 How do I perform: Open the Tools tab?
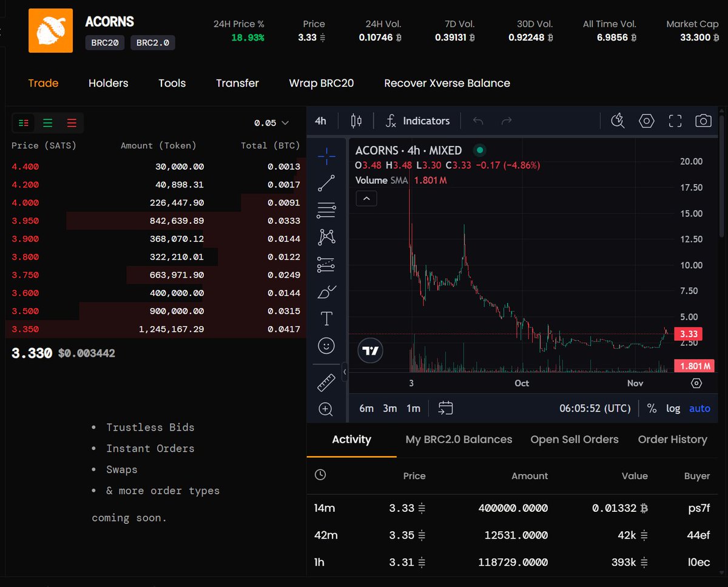[x=172, y=83]
